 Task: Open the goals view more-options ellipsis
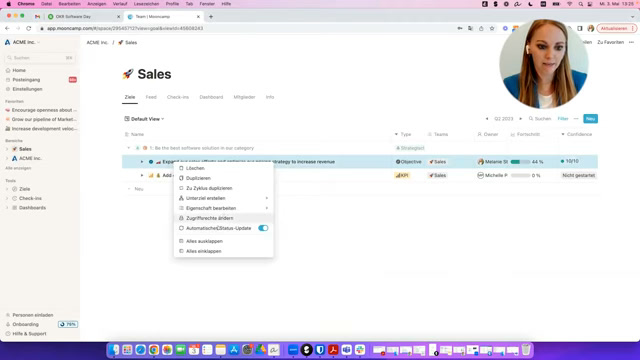(x=576, y=119)
